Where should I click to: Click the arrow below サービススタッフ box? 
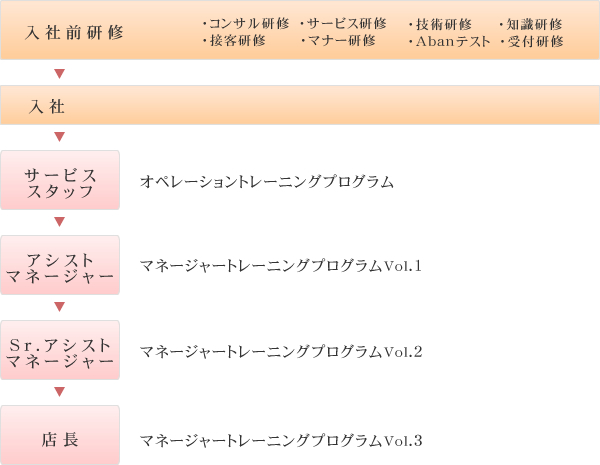[x=59, y=222]
